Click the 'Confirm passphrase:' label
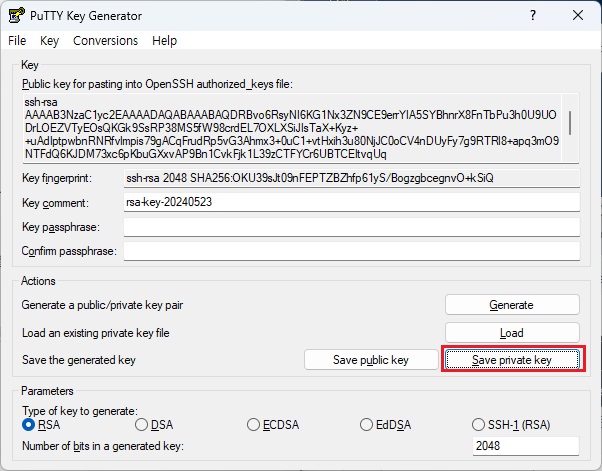 click(69, 251)
